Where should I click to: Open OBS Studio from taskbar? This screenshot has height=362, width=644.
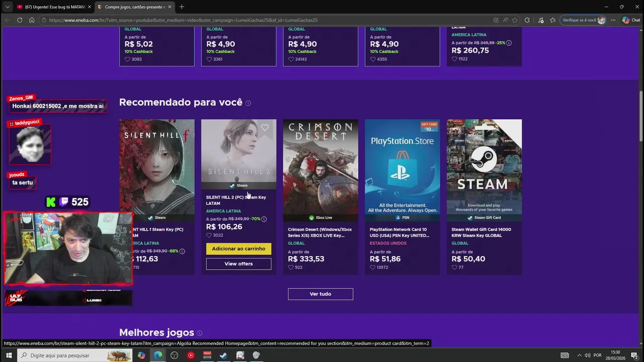click(175, 355)
